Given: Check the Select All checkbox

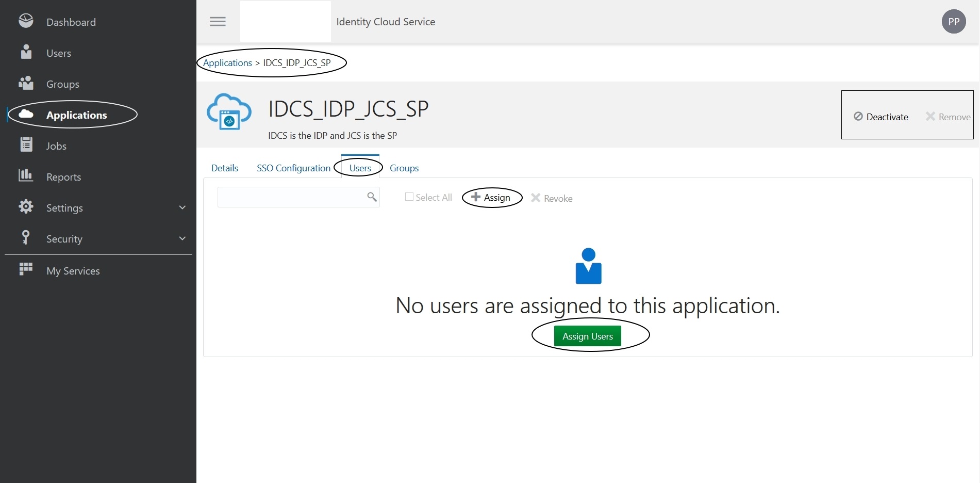Looking at the screenshot, I should (x=409, y=197).
